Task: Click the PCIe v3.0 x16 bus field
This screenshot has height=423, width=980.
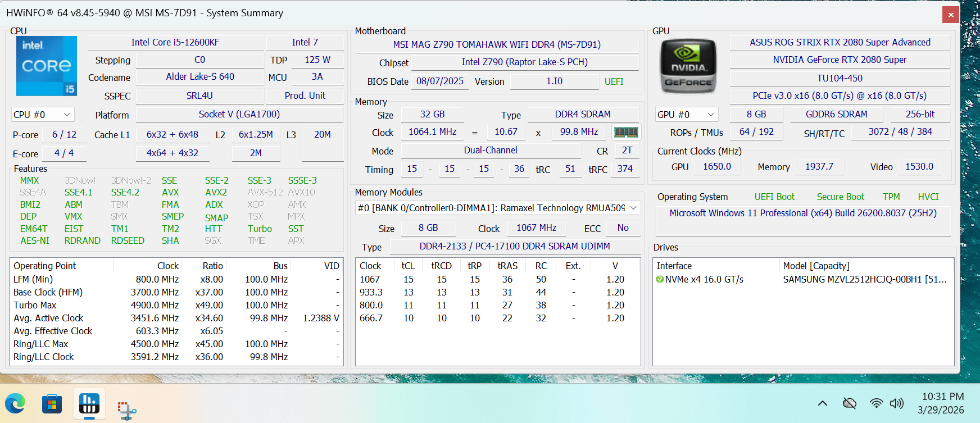Action: (840, 96)
